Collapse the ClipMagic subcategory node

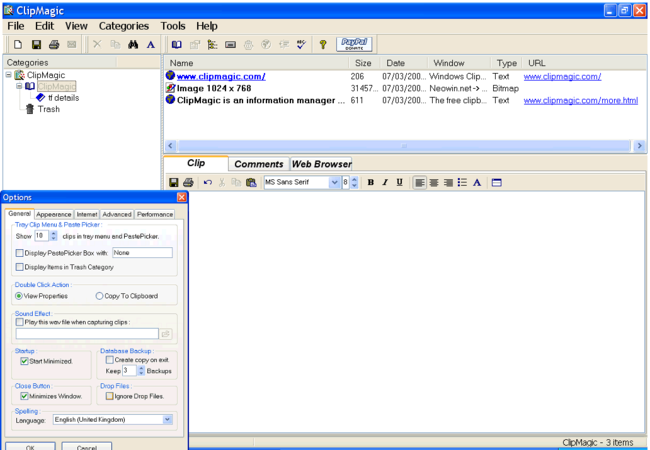(x=19, y=86)
